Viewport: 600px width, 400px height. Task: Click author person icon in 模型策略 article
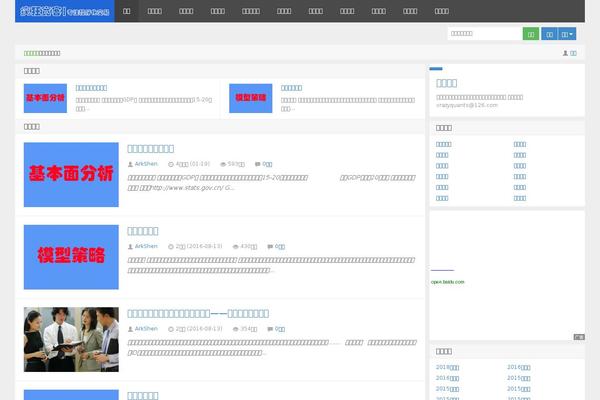(x=130, y=247)
